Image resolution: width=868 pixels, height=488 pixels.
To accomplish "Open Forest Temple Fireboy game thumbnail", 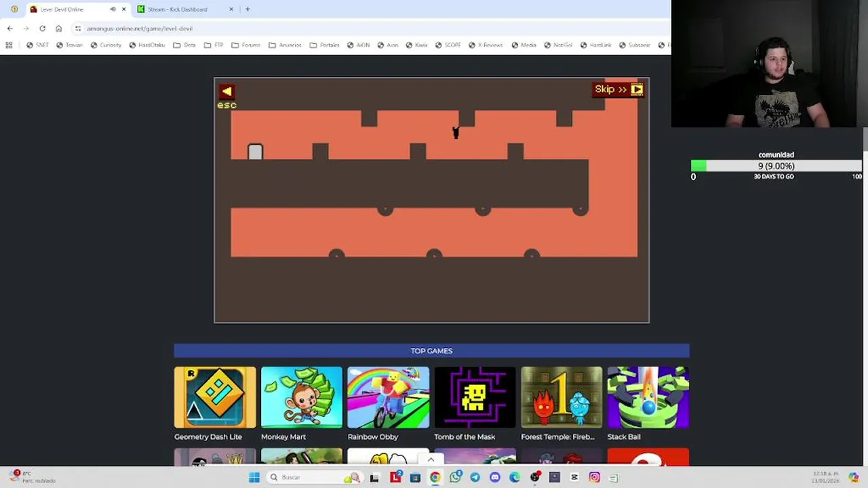I will 562,397.
